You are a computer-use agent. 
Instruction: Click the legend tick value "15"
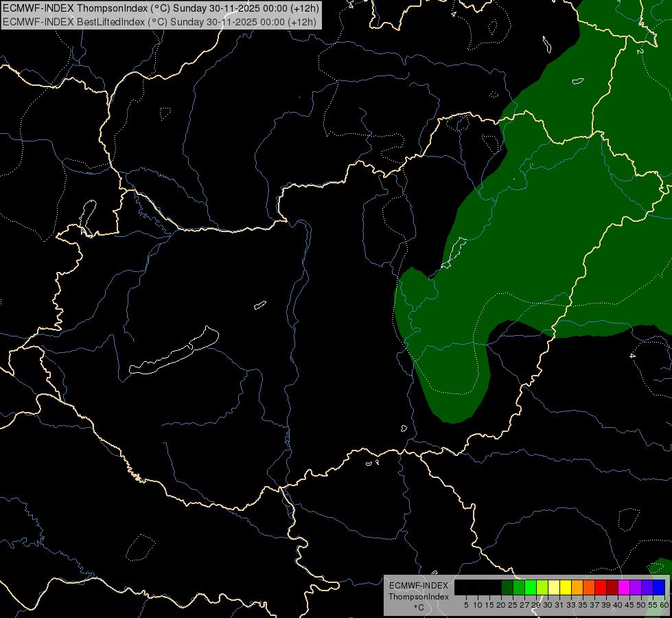489,605
